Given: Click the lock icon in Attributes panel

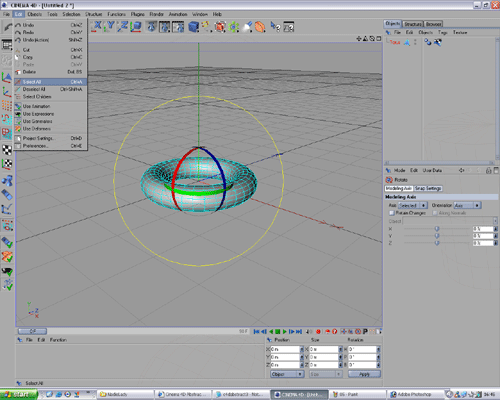Looking at the screenshot, I should click(x=488, y=170).
